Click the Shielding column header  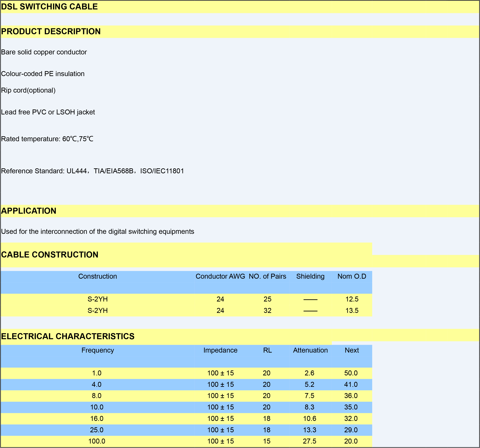click(x=310, y=277)
